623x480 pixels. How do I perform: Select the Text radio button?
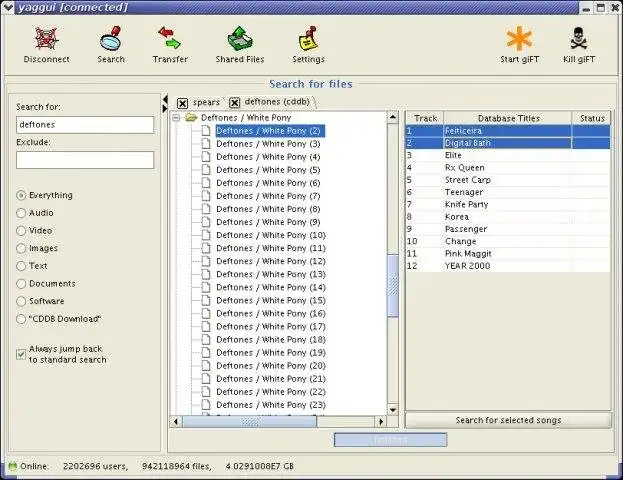tap(21, 266)
